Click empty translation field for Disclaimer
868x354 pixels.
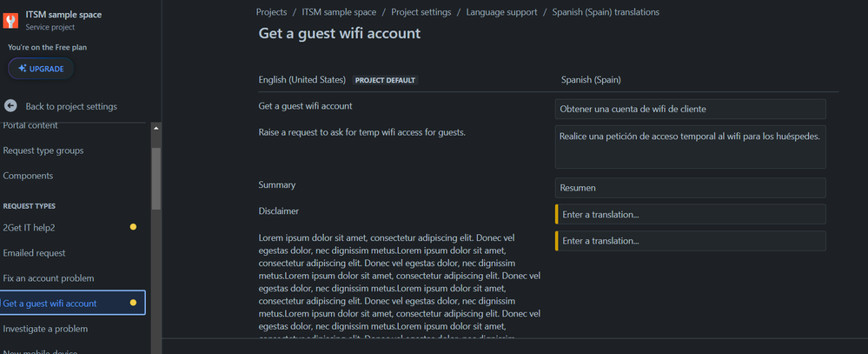[x=690, y=214]
